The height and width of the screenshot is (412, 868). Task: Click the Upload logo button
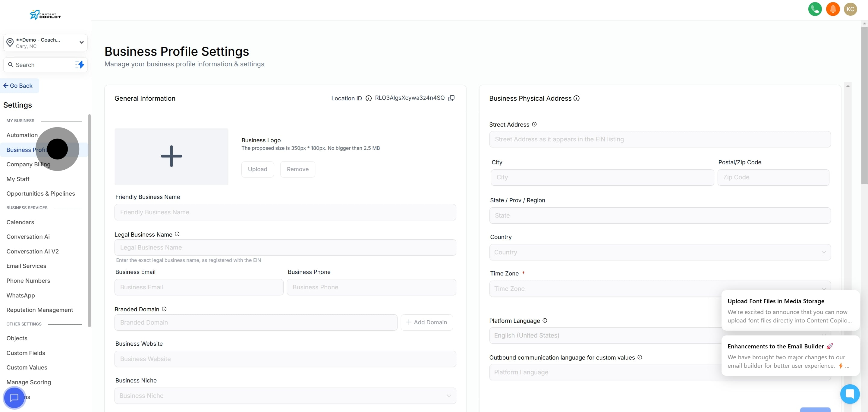coord(257,169)
